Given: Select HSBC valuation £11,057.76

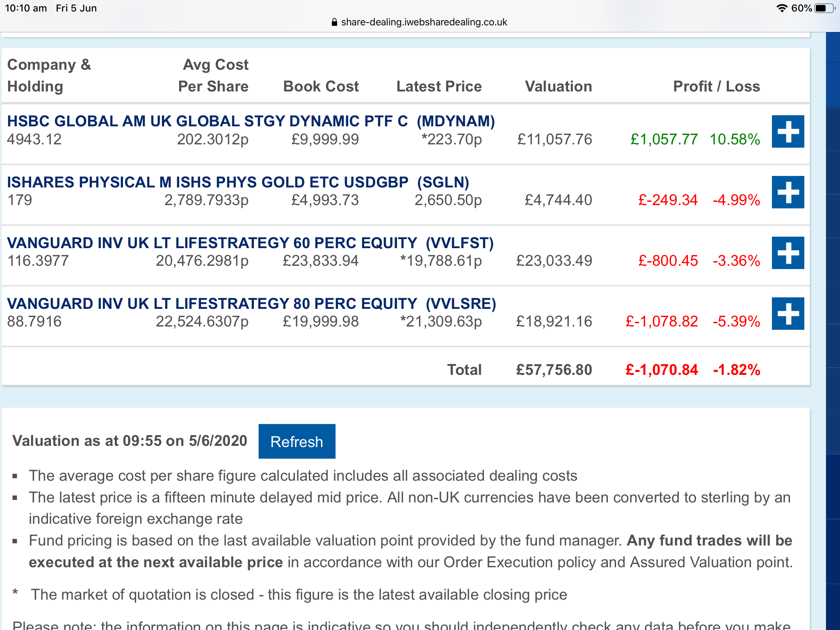Looking at the screenshot, I should point(555,139).
